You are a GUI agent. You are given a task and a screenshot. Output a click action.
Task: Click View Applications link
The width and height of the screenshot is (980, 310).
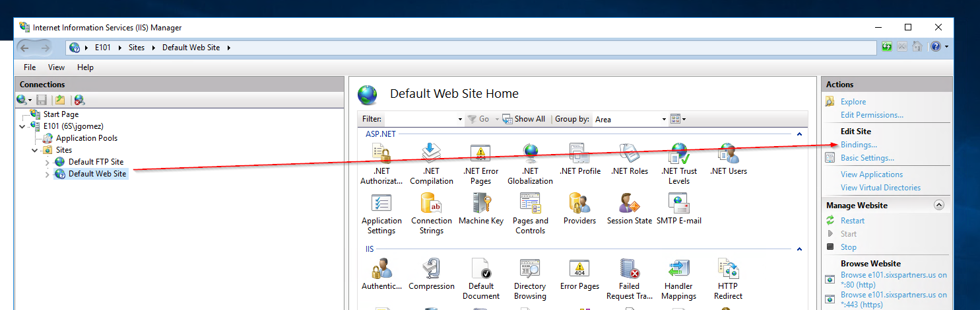(x=872, y=174)
